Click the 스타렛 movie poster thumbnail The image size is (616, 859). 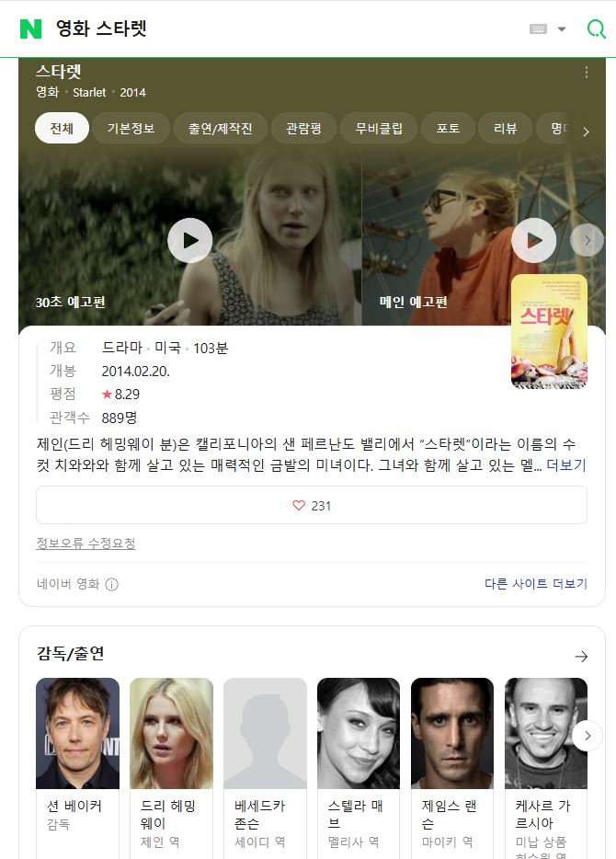tap(549, 331)
